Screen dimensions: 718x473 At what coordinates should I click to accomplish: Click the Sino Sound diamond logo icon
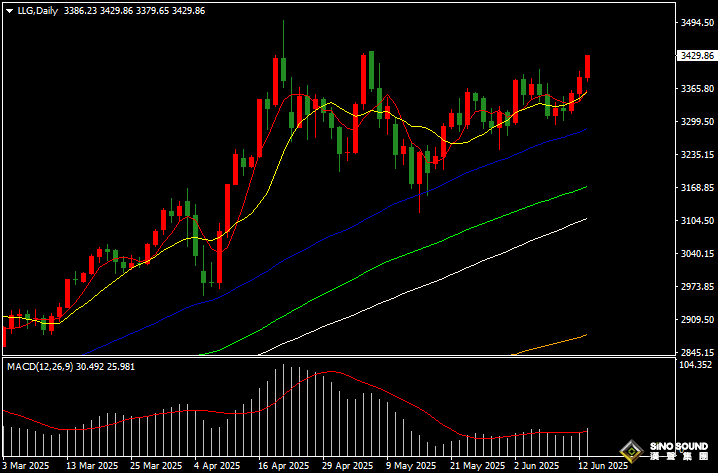pos(631,451)
